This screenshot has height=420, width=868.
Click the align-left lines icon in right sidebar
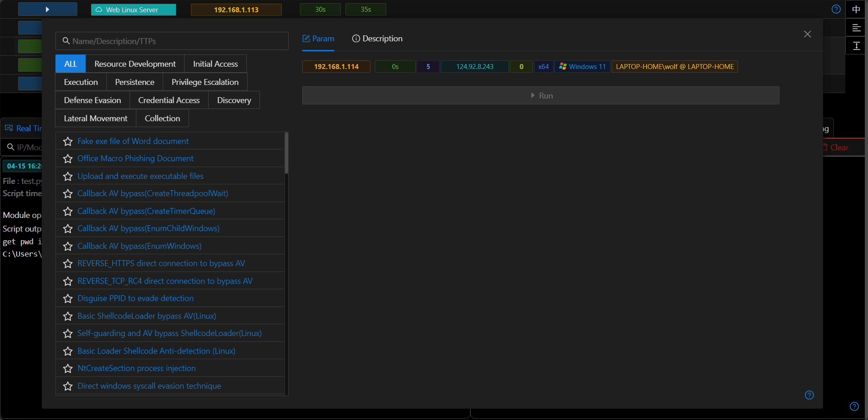point(856,28)
